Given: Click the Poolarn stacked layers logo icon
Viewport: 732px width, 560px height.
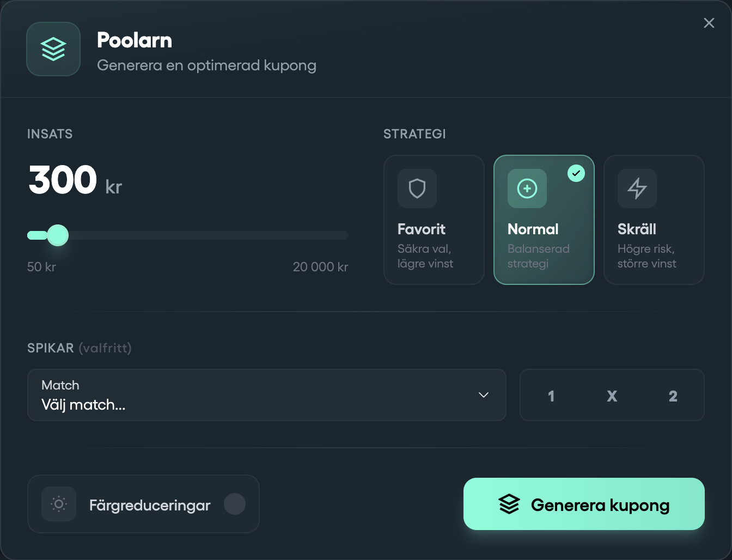Looking at the screenshot, I should [x=53, y=49].
